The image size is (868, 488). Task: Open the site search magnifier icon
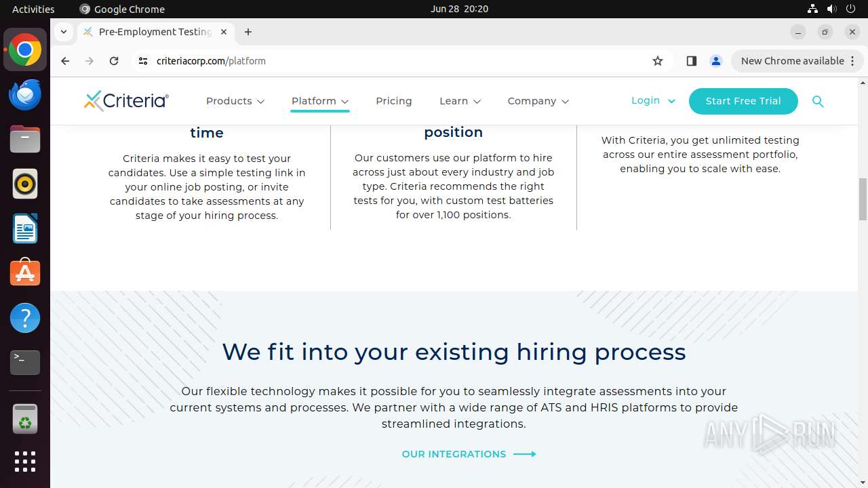(818, 101)
